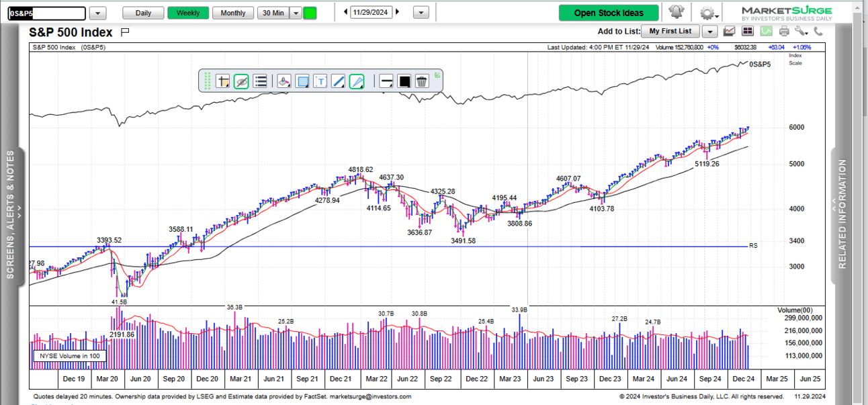Click the multi-panel grid layout icon

pos(748,31)
